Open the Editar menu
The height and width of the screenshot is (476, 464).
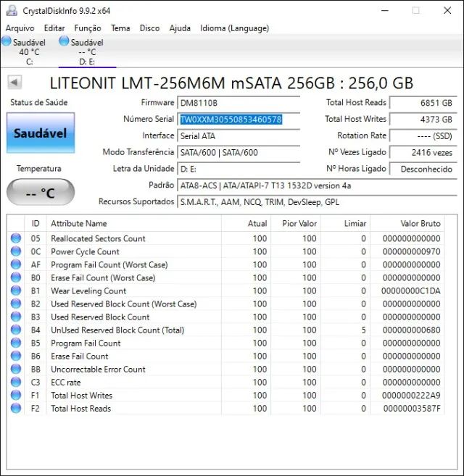pyautogui.click(x=54, y=28)
